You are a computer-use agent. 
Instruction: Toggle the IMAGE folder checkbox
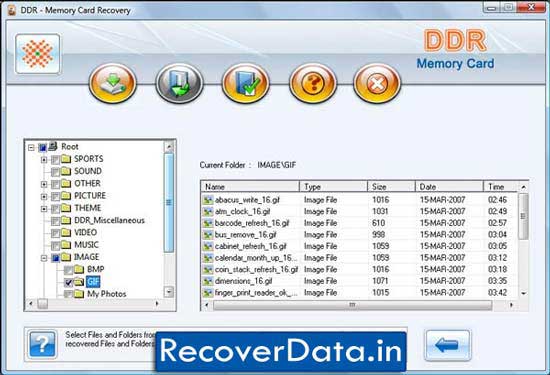pos(55,258)
